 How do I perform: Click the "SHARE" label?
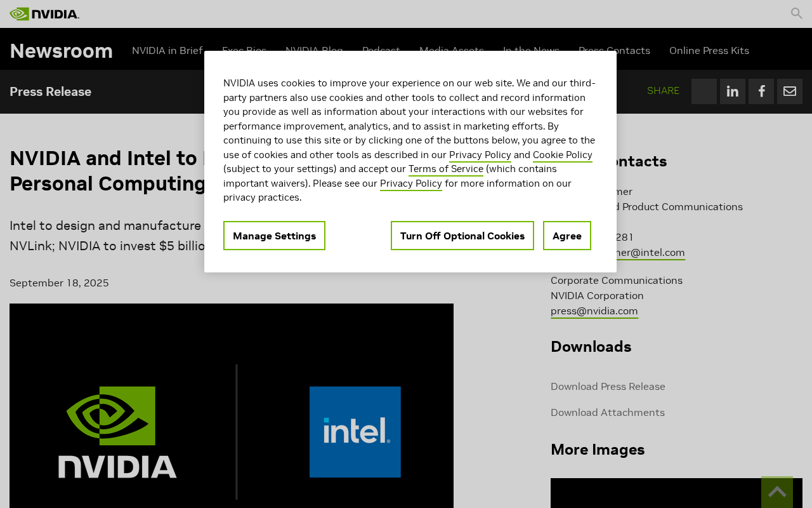663,91
